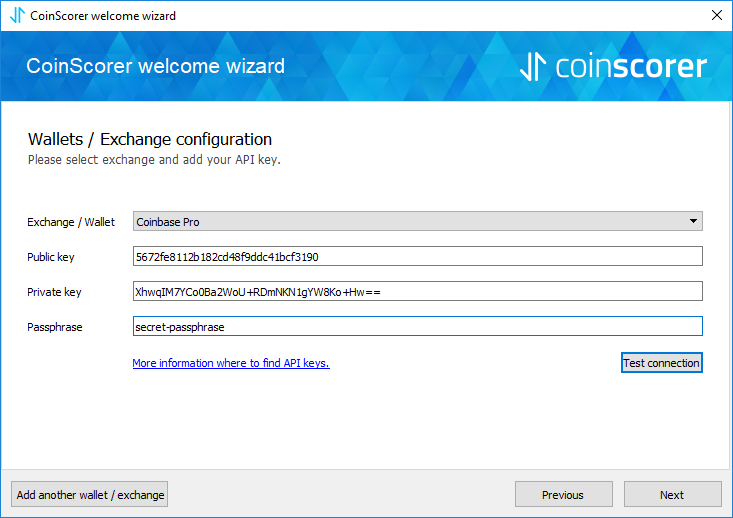
Task: Click the CoinScorer welcome wizard banner title
Action: tap(155, 66)
